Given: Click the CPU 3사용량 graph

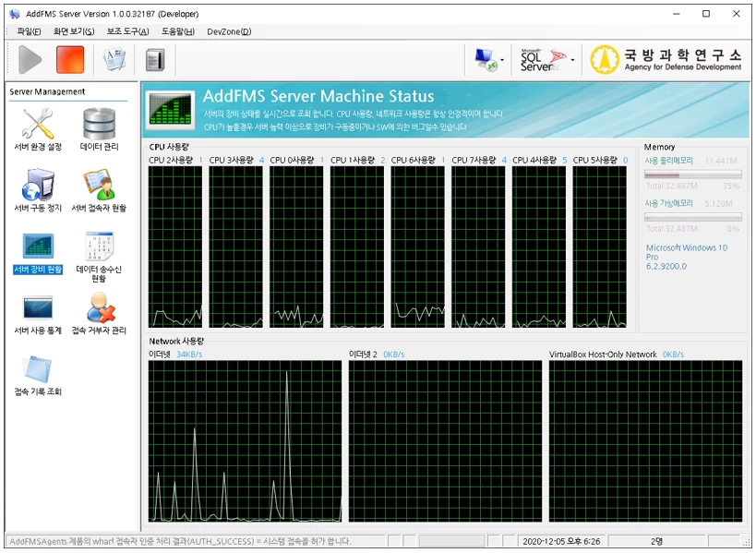Looking at the screenshot, I should pyautogui.click(x=235, y=246).
